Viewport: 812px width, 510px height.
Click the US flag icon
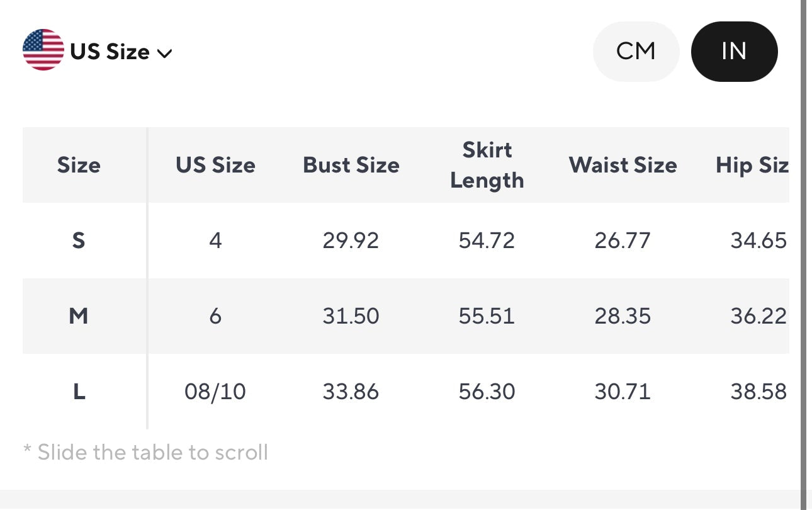pos(42,51)
